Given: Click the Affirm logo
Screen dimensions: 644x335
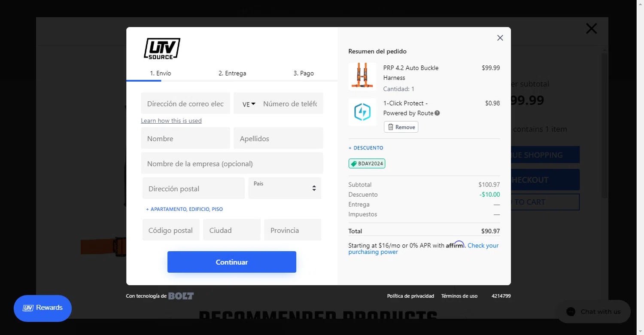Looking at the screenshot, I should click(455, 245).
